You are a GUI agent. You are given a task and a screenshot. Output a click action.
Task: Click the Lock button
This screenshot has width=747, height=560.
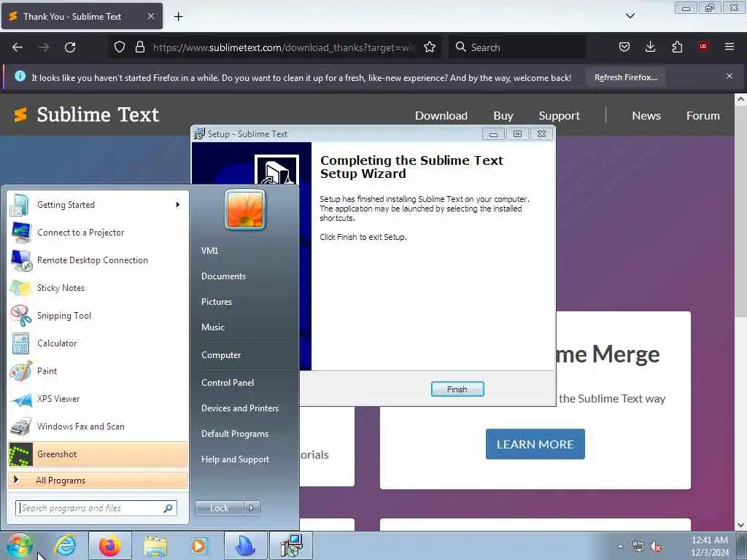[x=220, y=508]
